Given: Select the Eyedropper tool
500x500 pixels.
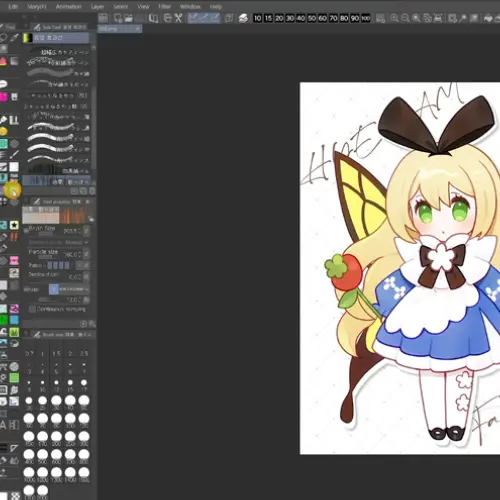Looking at the screenshot, I should 14,38.
